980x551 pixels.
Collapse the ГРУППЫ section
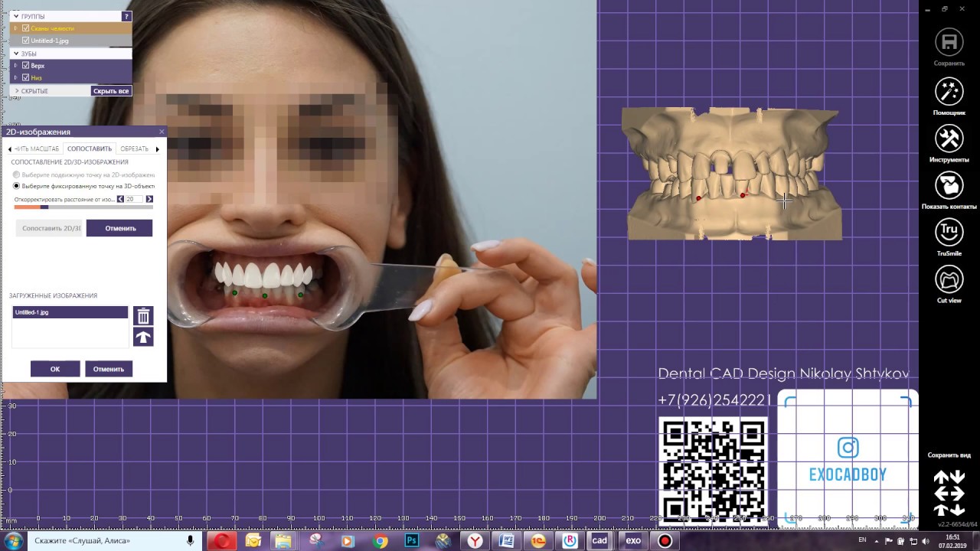tap(15, 16)
